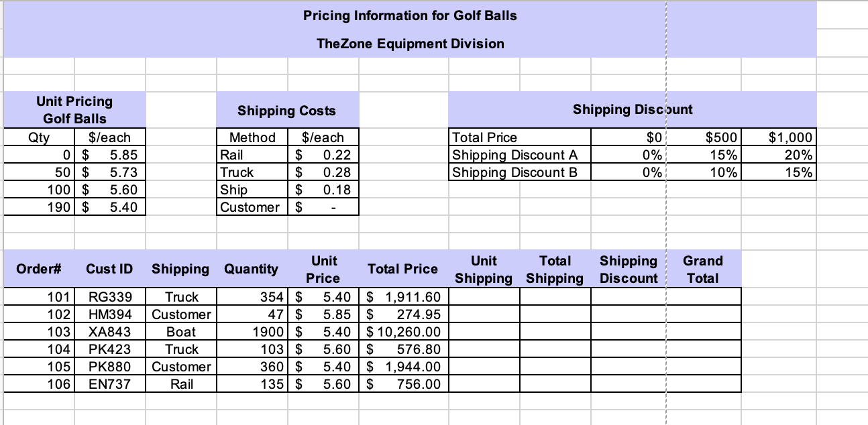This screenshot has width=868, height=425.
Task: Click the $1,000 Total Price threshold cell
Action: tap(779, 138)
